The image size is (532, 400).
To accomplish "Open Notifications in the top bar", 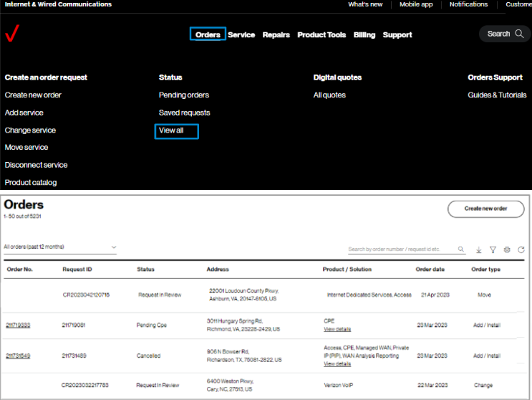I will pyautogui.click(x=468, y=4).
